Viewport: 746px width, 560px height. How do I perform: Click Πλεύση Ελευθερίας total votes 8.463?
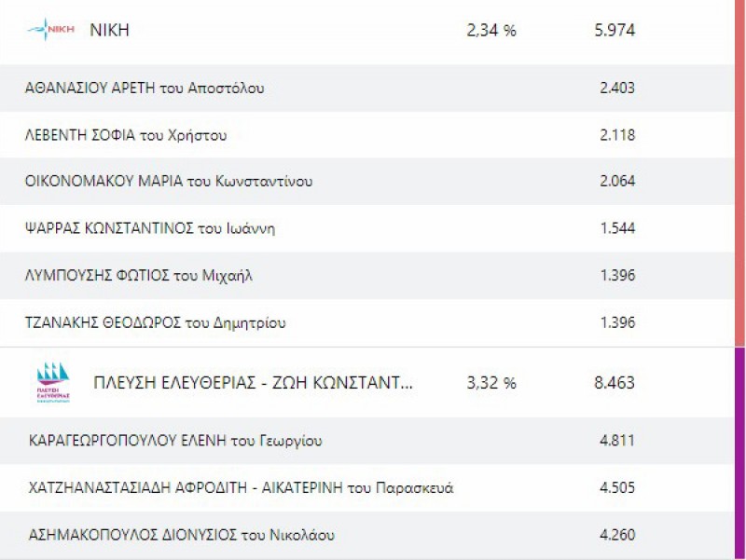click(614, 382)
